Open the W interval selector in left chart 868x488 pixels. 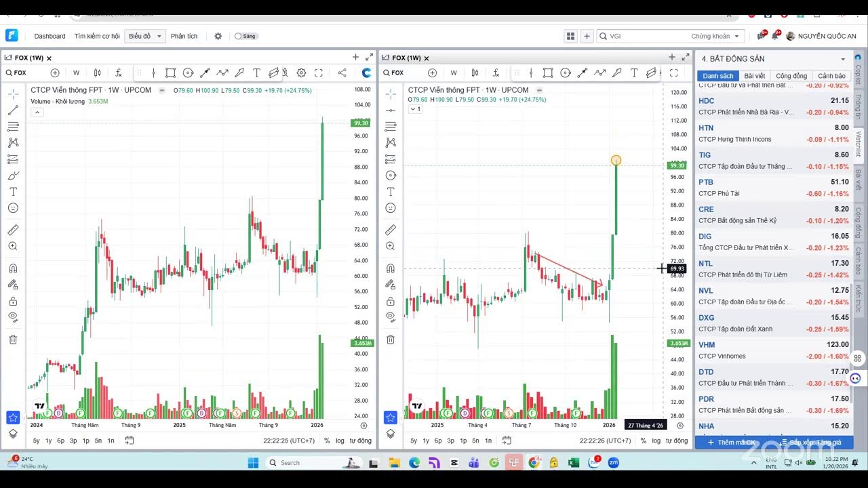[76, 73]
